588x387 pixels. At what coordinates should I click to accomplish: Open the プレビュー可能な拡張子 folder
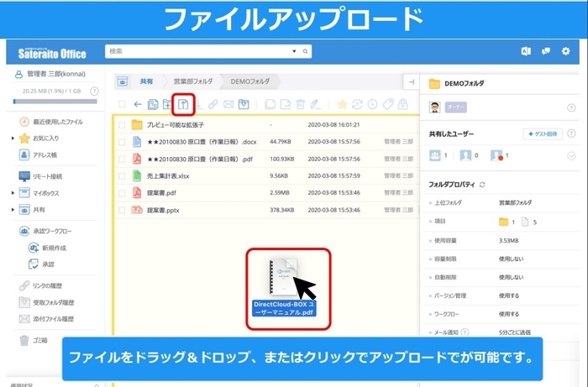tap(175, 125)
